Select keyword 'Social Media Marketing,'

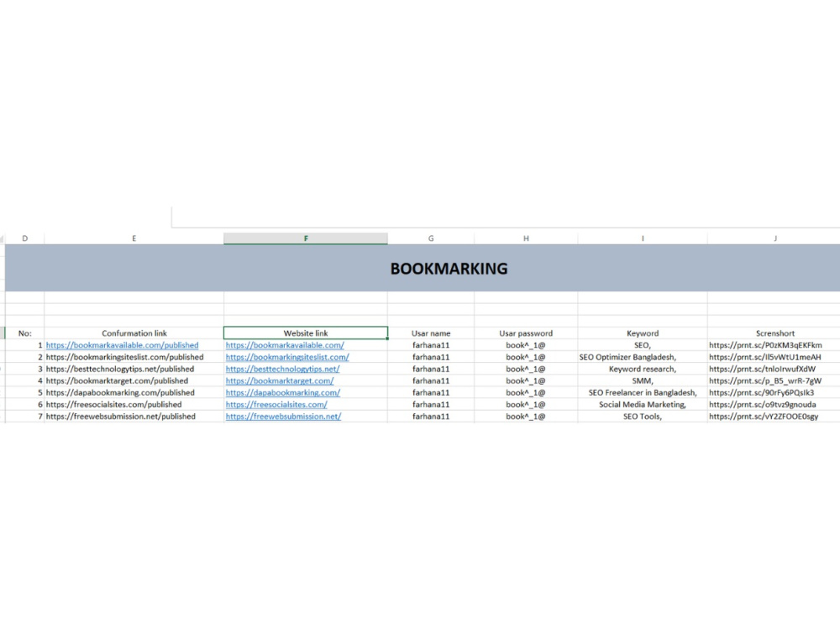(x=643, y=405)
